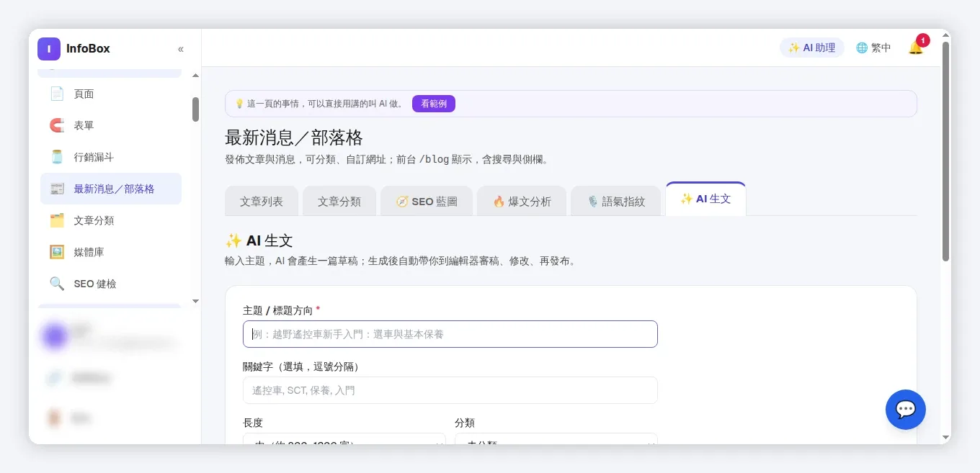Focus the 關鍵字 input field
Viewport: 980px width, 473px height.
pos(450,390)
